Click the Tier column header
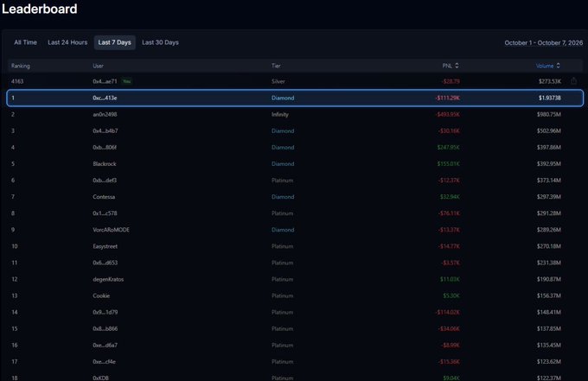Screen dimensions: 588x381 (x=276, y=66)
